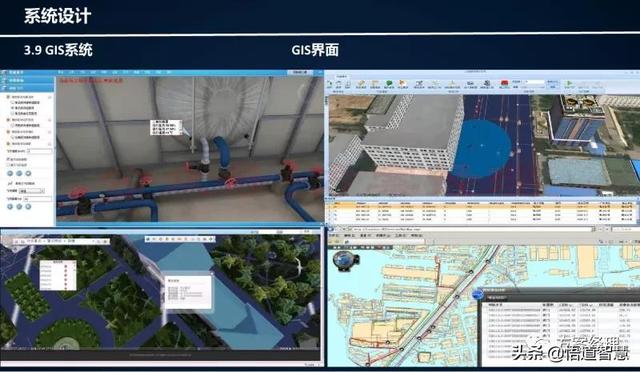Tick the first checkbox below flight height field
The image size is (640, 372).
pyautogui.click(x=8, y=159)
